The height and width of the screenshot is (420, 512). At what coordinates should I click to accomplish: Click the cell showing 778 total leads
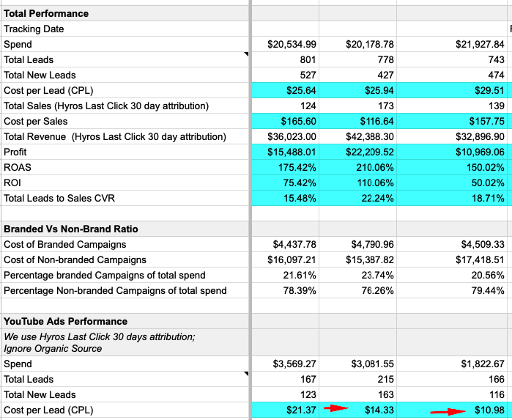(358, 59)
